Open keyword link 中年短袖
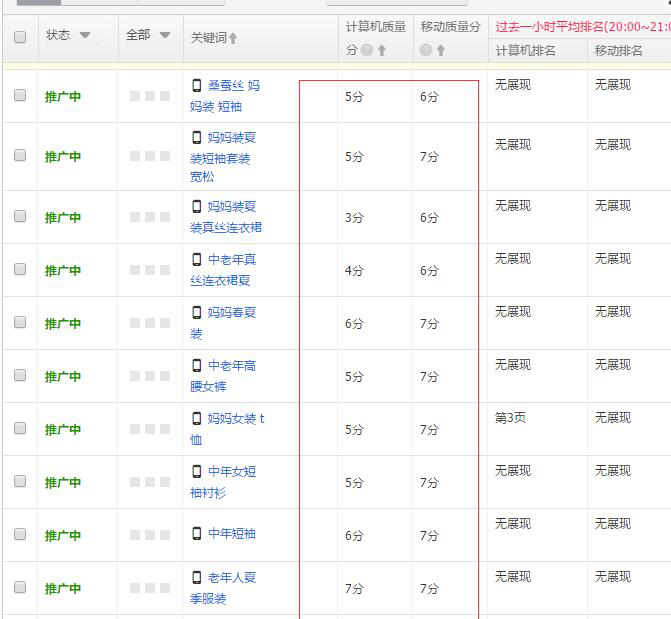Screen dimensions: 671x619 click(x=232, y=533)
